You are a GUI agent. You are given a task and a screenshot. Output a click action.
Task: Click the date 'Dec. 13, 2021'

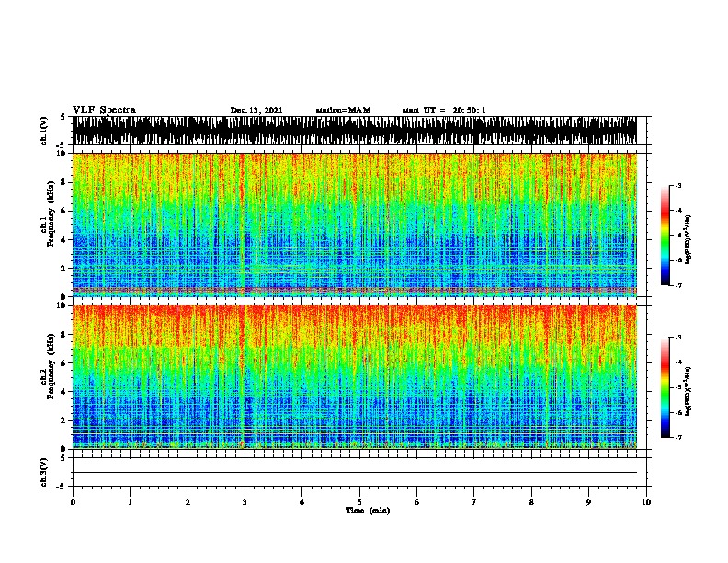pos(256,110)
